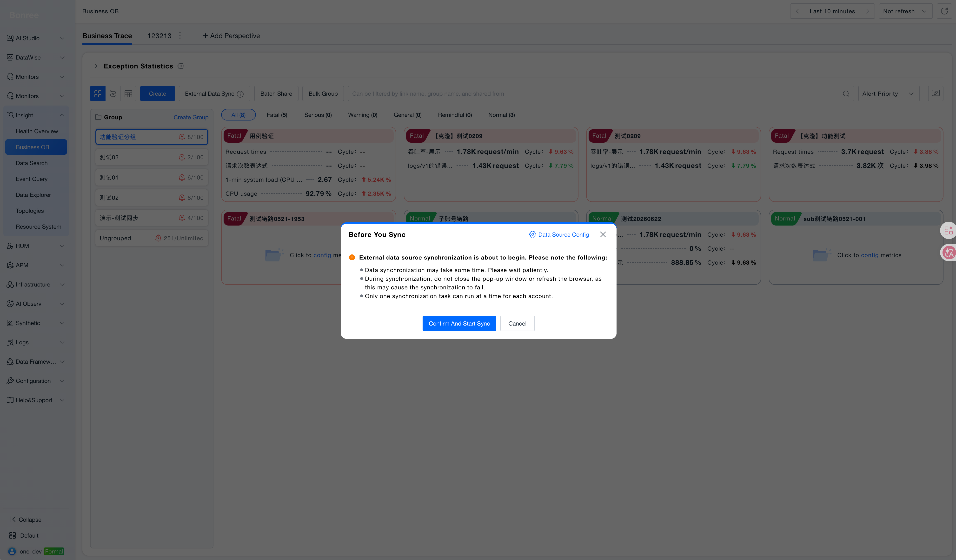This screenshot has width=956, height=560.
Task: Open Last 10 minutes time picker
Action: 832,11
